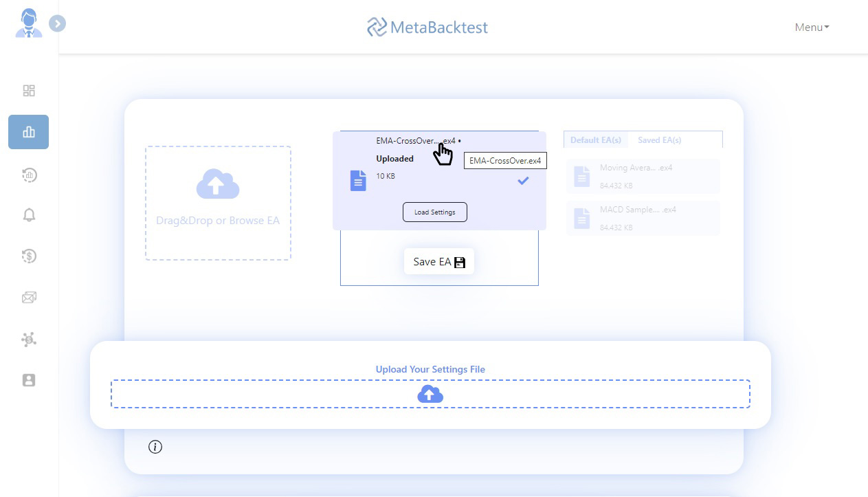View pricing via the dollar icon
This screenshot has width=868, height=497.
pos(29,256)
